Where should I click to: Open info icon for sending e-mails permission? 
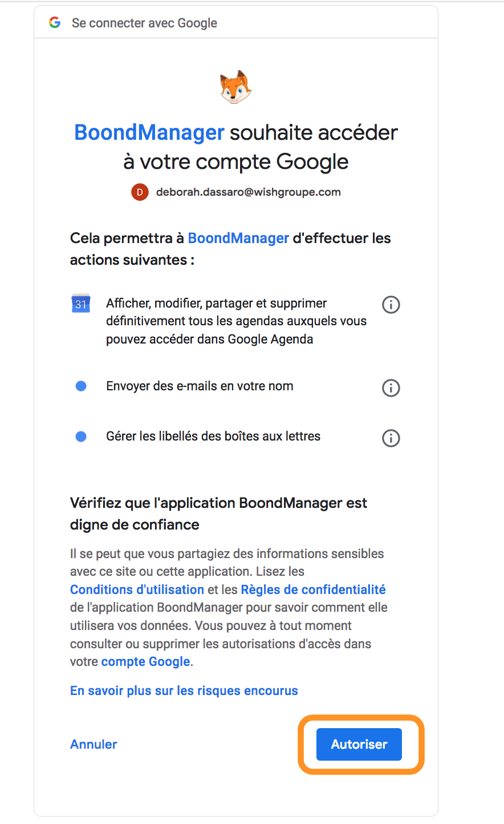coord(391,388)
